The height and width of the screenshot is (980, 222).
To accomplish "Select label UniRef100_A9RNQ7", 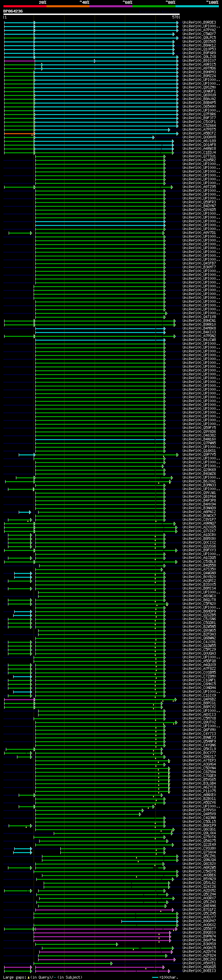I will tap(199, 524).
